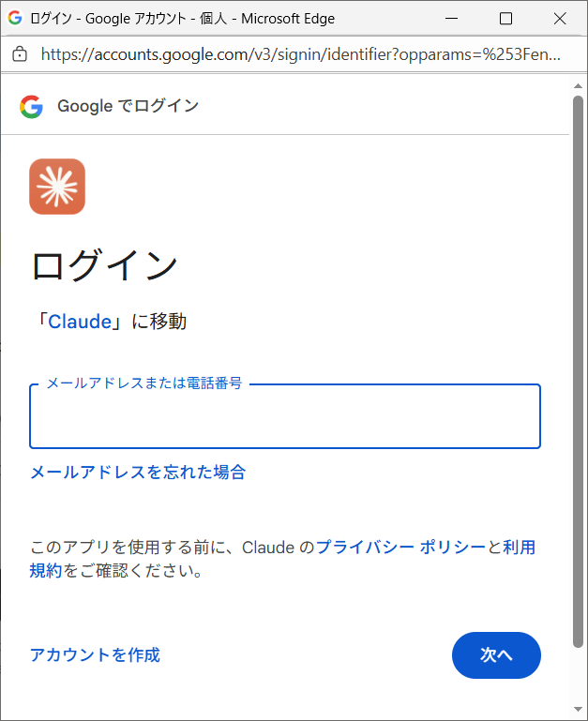Viewport: 588px width, 721px height.
Task: Select the accounts.google.com URL in the address bar
Action: tap(300, 54)
